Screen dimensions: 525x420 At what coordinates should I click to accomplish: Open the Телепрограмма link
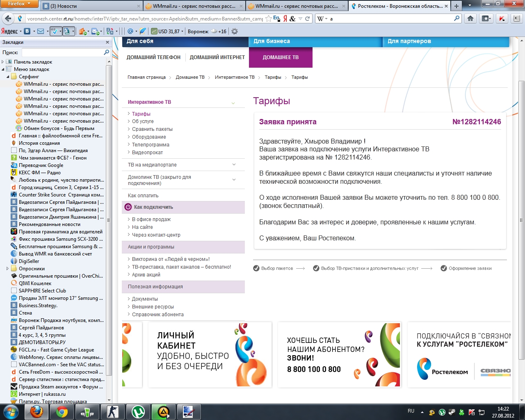point(151,145)
